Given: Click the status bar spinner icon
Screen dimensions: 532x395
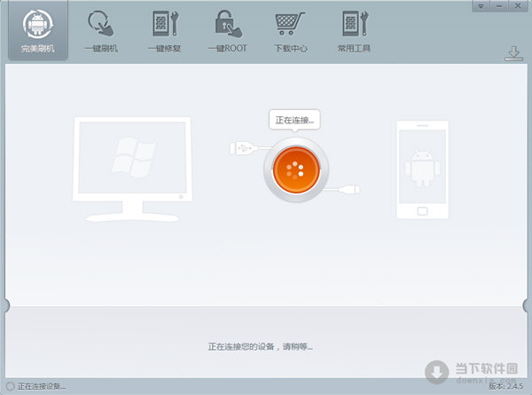Looking at the screenshot, I should click(10, 386).
